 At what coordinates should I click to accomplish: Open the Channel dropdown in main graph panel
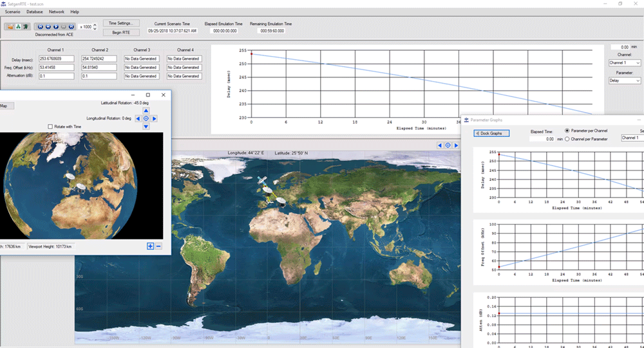tap(625, 63)
